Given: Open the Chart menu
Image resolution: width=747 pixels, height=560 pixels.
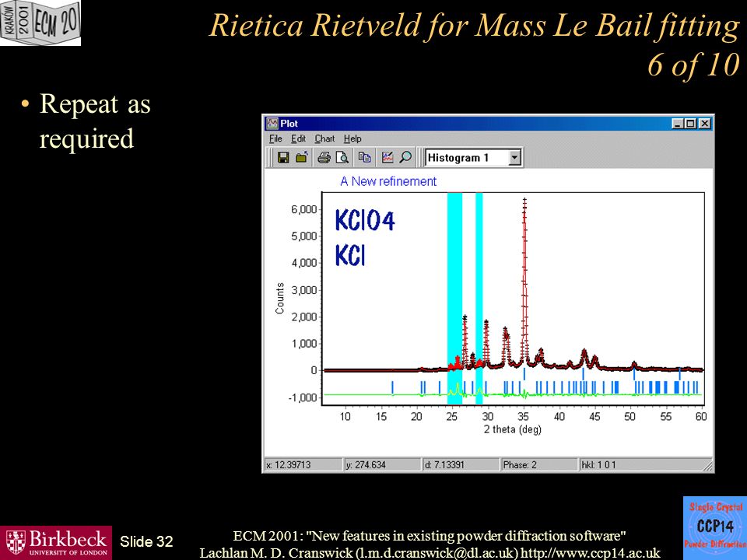Looking at the screenshot, I should tap(324, 138).
